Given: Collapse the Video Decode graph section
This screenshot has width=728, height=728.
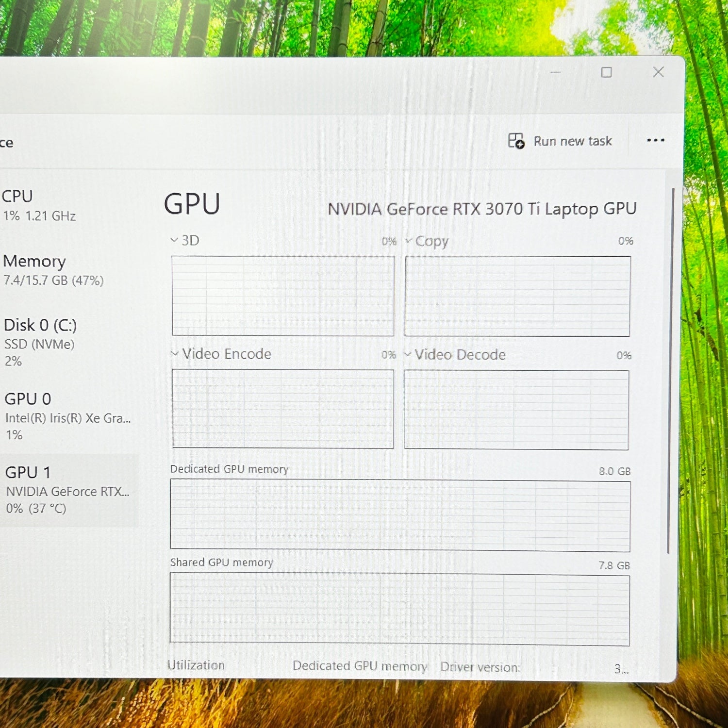Looking at the screenshot, I should 408,355.
